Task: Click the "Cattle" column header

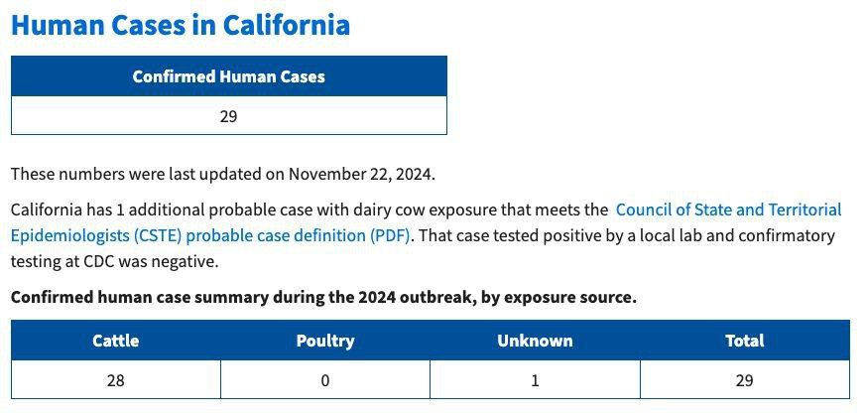Action: [116, 341]
